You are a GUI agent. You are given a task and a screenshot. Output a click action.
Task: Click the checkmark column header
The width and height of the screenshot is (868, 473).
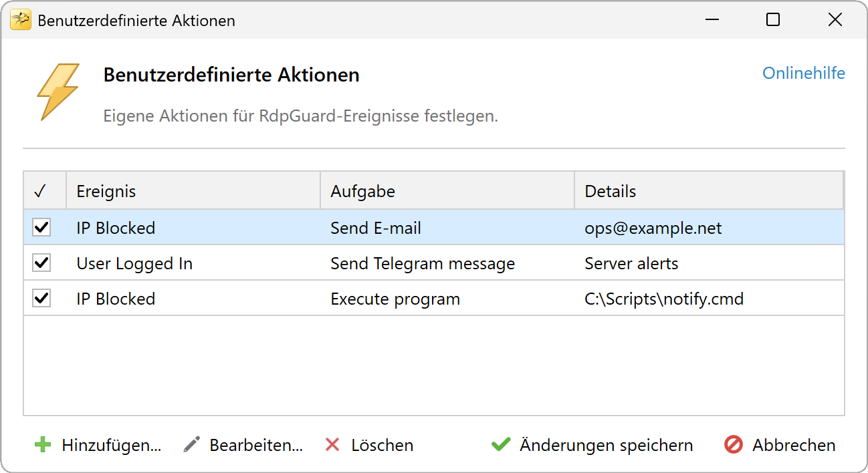pos(45,191)
